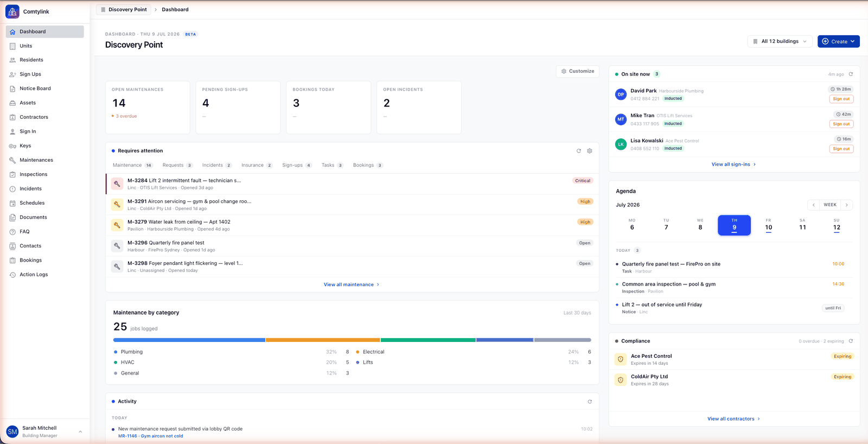Open Documents in sidebar

(44, 217)
